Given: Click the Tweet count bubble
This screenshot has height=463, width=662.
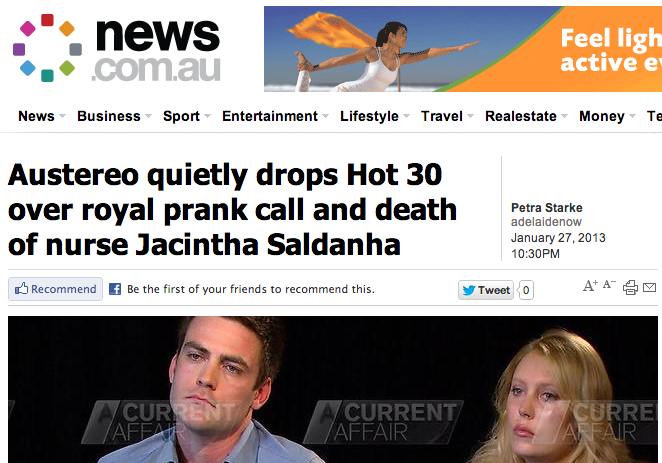Looking at the screenshot, I should pyautogui.click(x=526, y=290).
